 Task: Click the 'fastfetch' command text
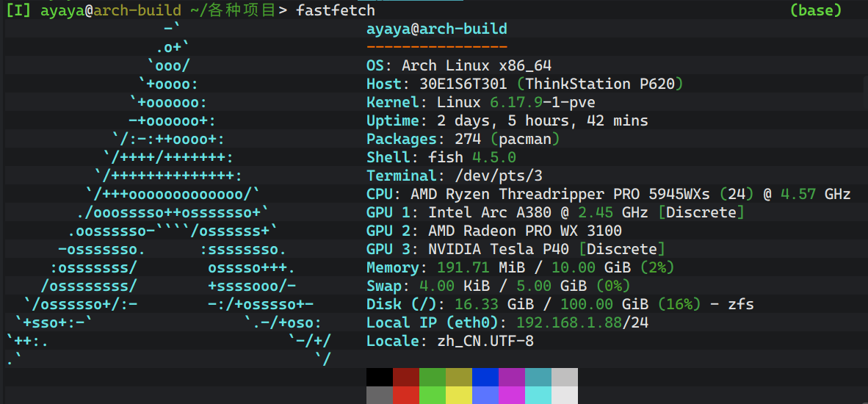(x=336, y=10)
